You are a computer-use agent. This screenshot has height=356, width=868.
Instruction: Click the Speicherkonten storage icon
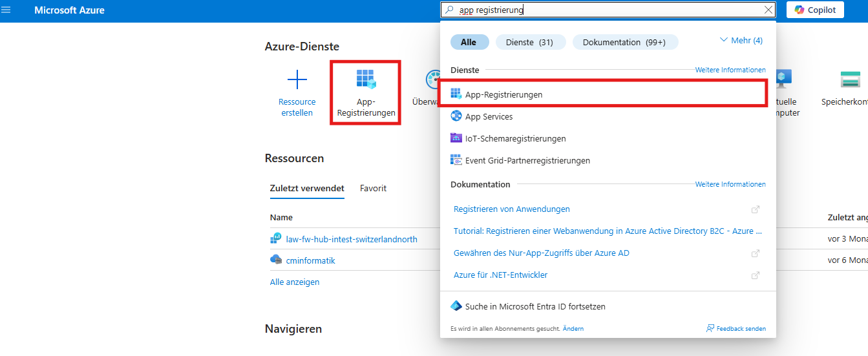click(850, 79)
